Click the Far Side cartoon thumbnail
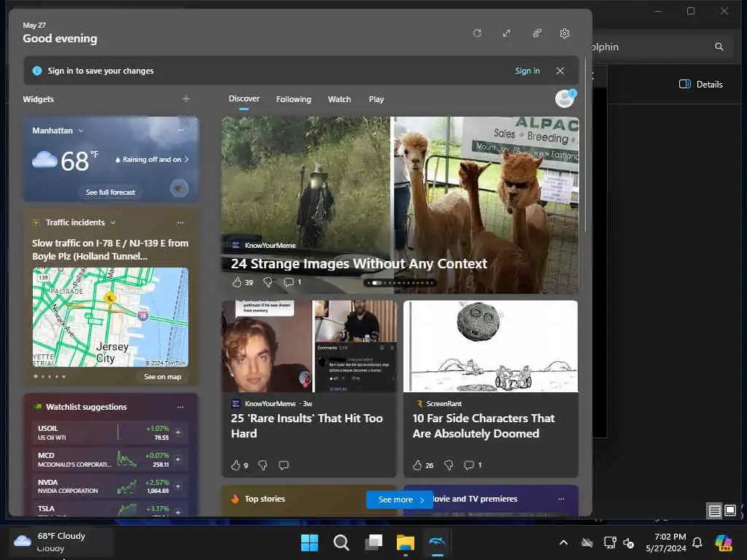Viewport: 747px width, 560px height. pyautogui.click(x=491, y=346)
